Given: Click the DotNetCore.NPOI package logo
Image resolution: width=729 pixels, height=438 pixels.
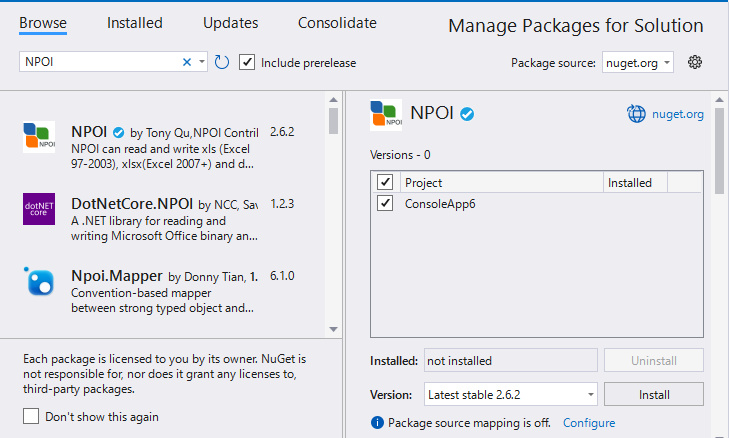Looking at the screenshot, I should click(39, 209).
